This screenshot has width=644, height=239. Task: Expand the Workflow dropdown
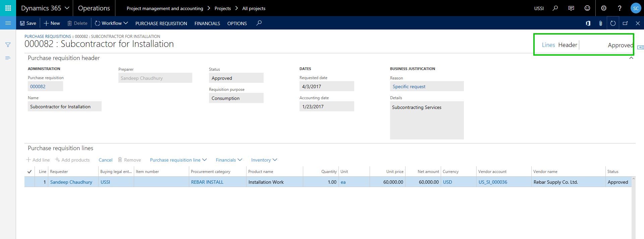point(111,23)
